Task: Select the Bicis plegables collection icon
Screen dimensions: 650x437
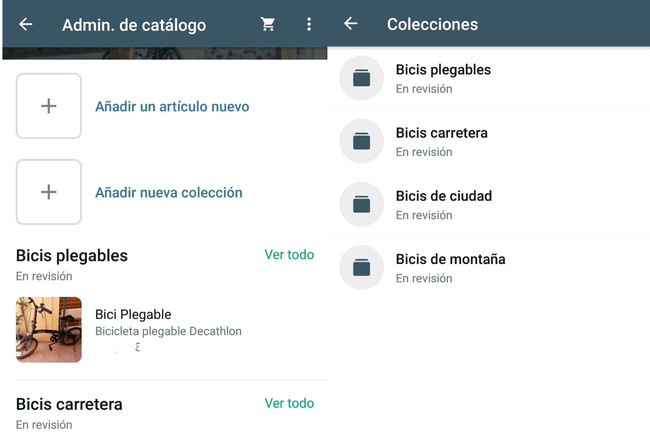Action: 362,78
